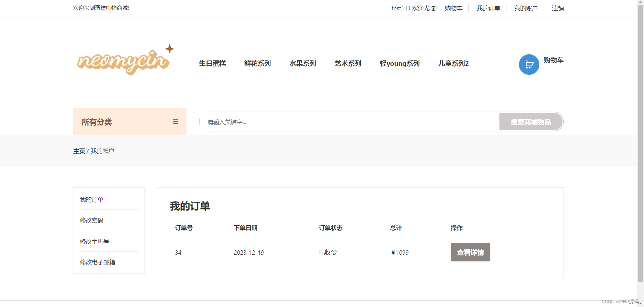Open 所有分类 category panel

pos(130,122)
